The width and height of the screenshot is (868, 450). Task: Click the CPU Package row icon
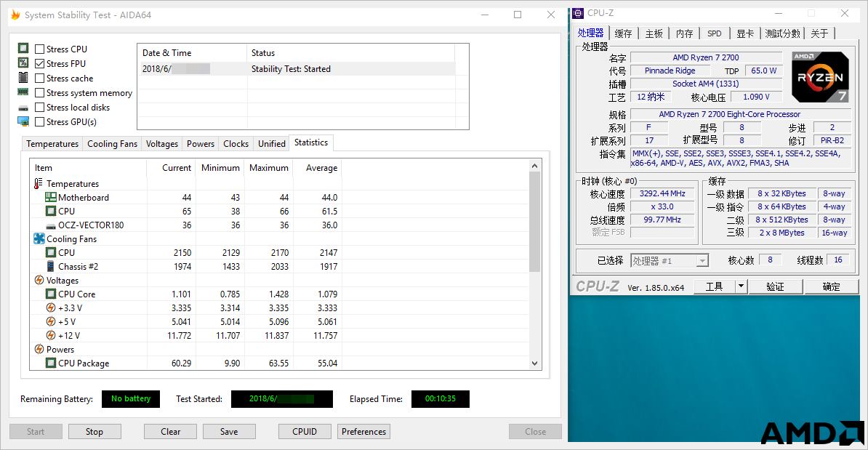pos(51,363)
